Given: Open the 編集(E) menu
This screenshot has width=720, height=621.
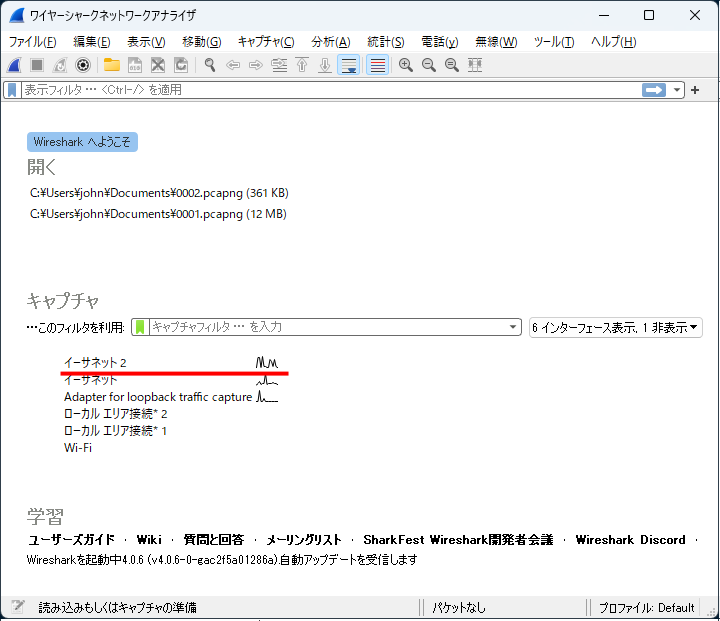Looking at the screenshot, I should [x=92, y=42].
